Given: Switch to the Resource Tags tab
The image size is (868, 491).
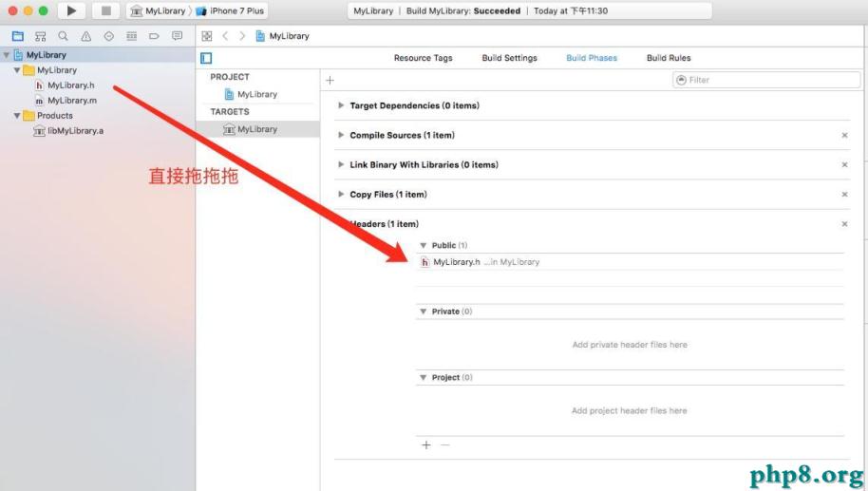Looking at the screenshot, I should point(423,58).
